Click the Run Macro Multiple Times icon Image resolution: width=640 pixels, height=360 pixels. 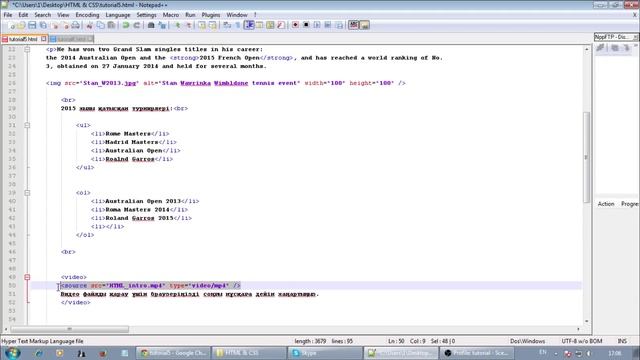(x=328, y=25)
